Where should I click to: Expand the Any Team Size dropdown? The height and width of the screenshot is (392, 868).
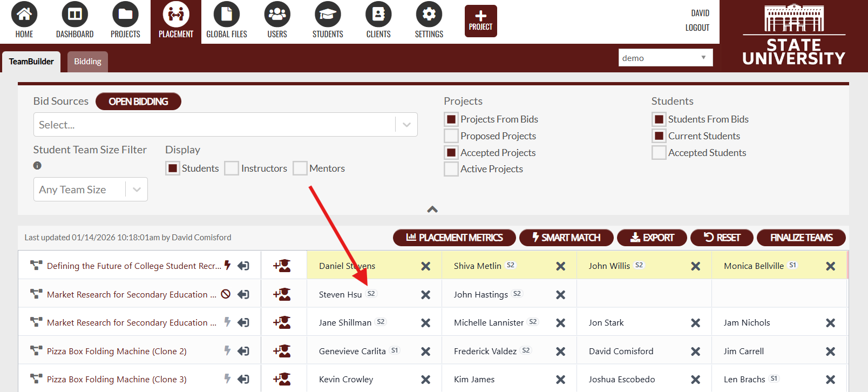90,190
